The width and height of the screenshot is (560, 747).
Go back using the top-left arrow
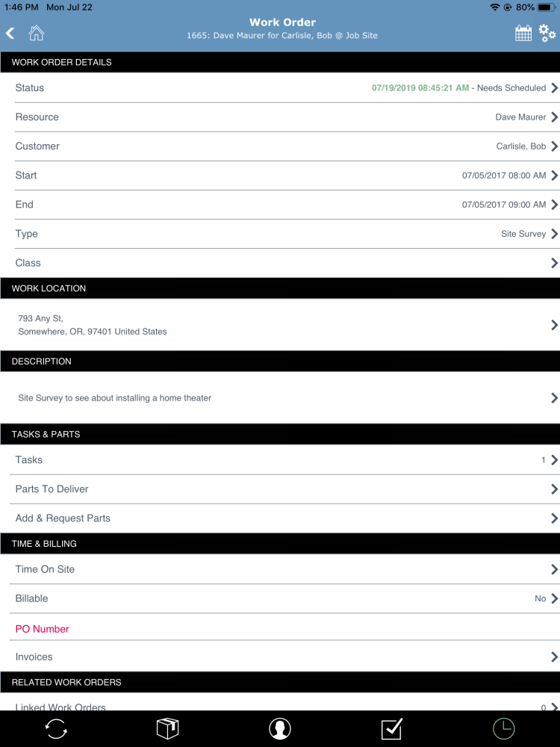coord(10,33)
